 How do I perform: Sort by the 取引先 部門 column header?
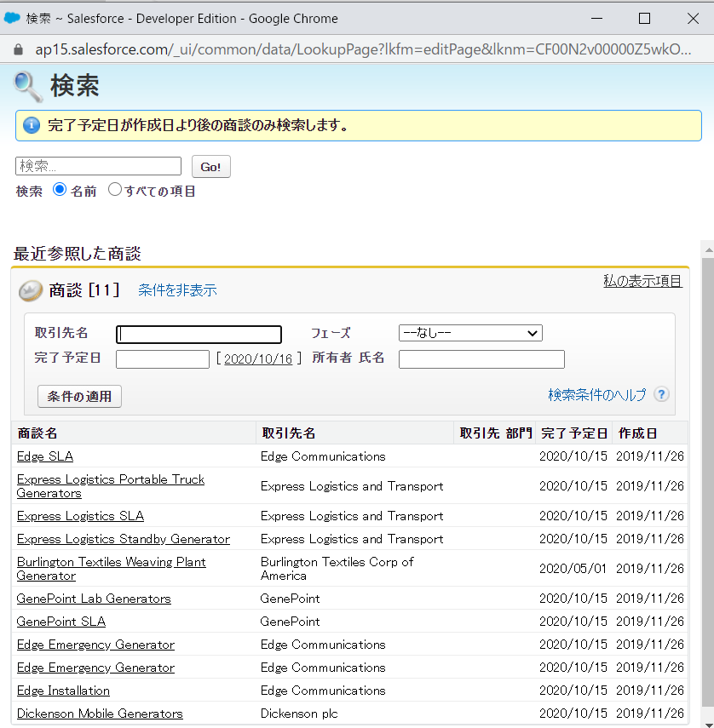tap(496, 433)
